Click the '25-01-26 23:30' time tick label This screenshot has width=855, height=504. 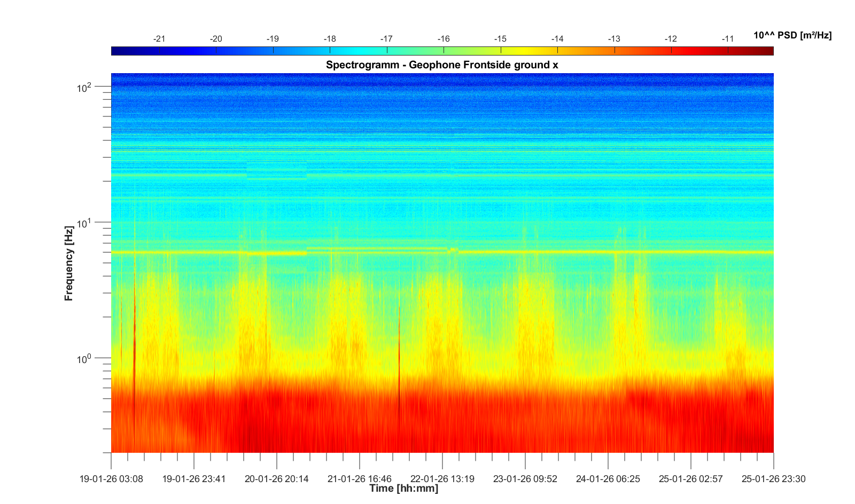[x=773, y=479]
